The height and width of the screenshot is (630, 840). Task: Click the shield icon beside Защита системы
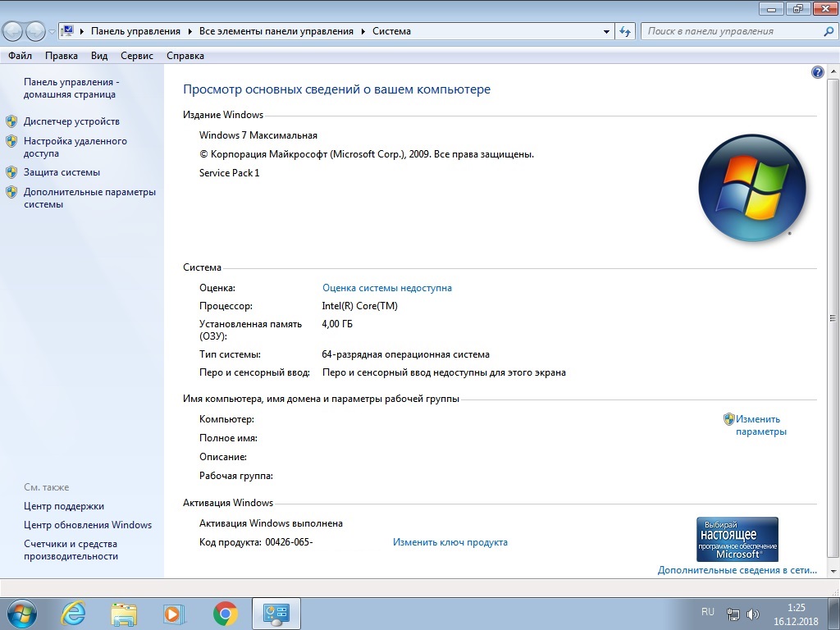(11, 172)
